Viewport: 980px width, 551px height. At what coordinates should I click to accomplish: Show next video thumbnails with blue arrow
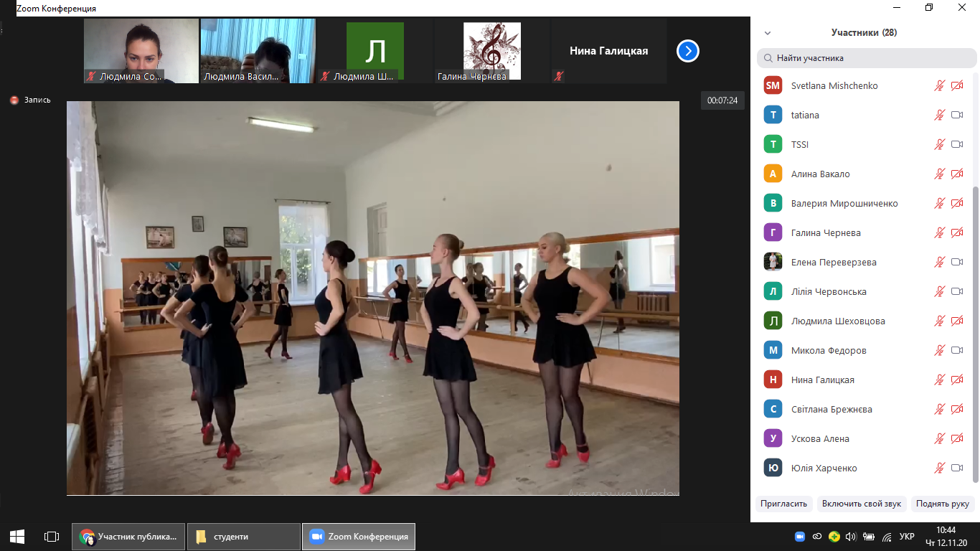pyautogui.click(x=687, y=51)
